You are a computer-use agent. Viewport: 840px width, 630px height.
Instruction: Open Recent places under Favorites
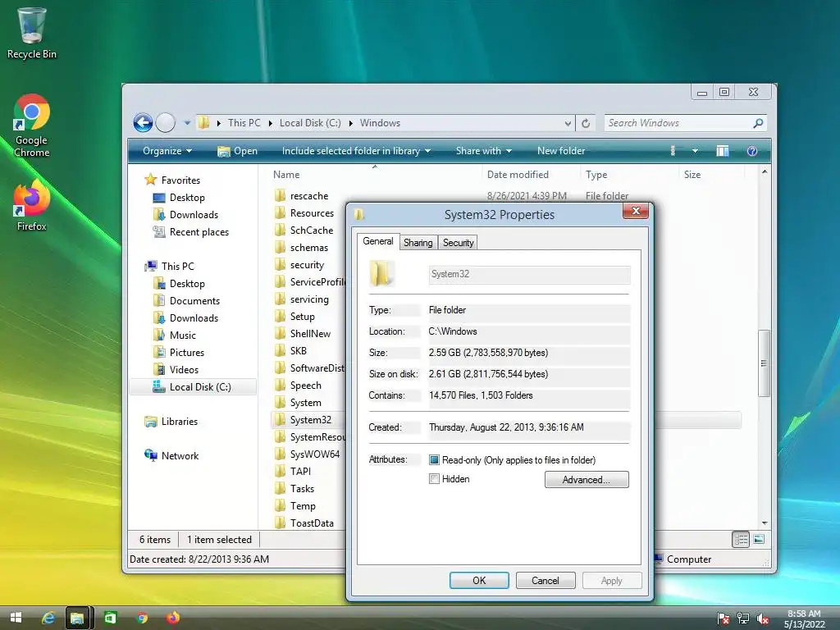(x=190, y=232)
